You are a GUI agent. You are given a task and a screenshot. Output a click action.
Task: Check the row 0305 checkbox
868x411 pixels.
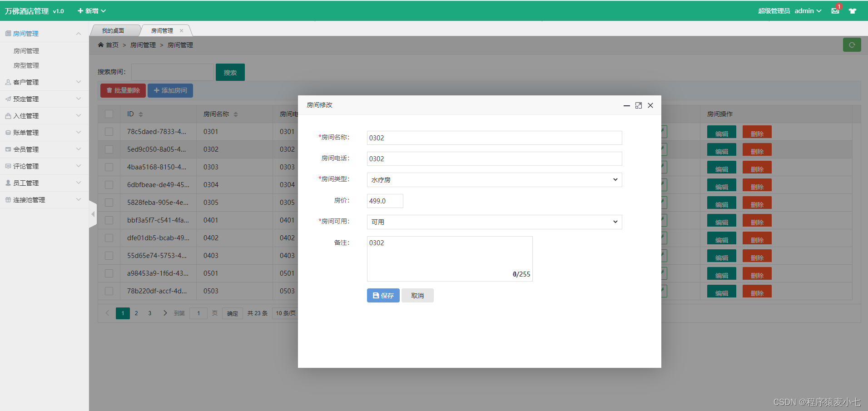[x=109, y=203]
